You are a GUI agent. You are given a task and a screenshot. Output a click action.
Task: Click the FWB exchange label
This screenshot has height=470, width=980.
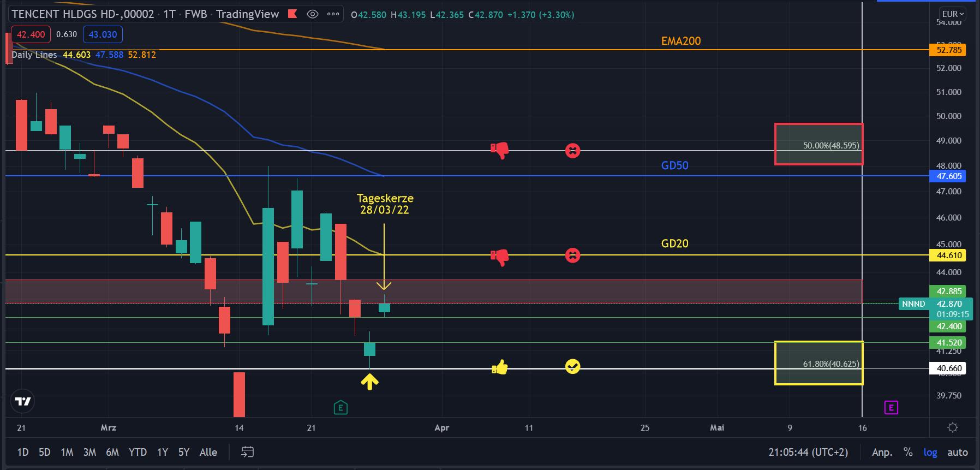196,14
